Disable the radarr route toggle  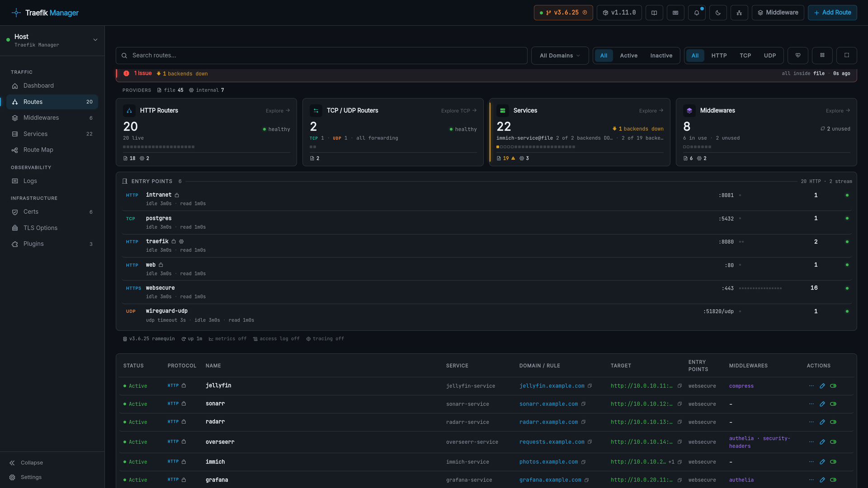tap(833, 422)
